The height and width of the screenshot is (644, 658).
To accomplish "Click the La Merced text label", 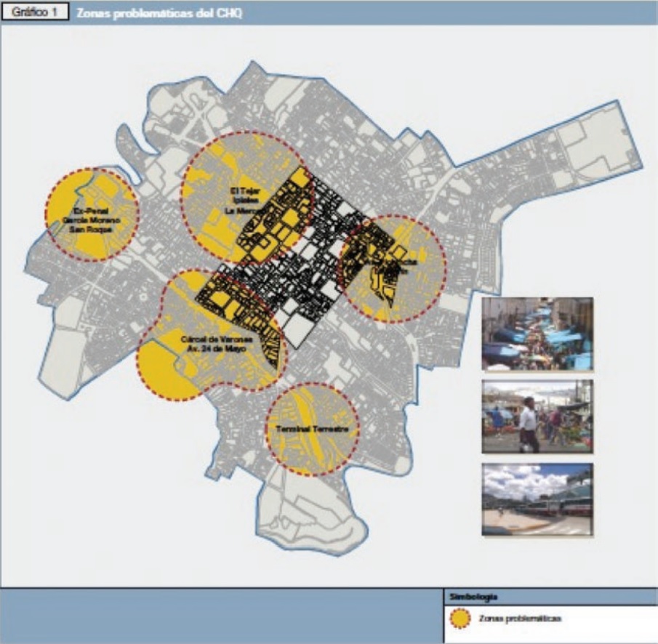I will pyautogui.click(x=242, y=212).
